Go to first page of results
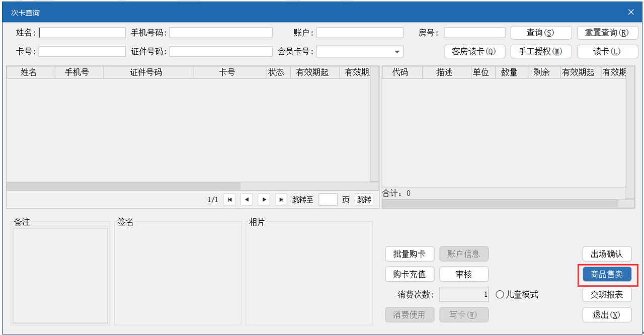The width and height of the screenshot is (644, 335). pyautogui.click(x=229, y=200)
